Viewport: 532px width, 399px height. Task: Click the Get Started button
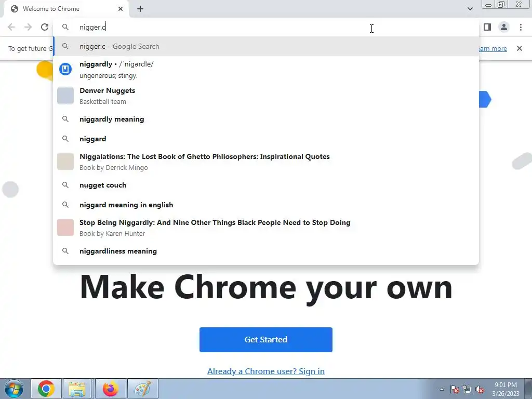[x=265, y=340]
